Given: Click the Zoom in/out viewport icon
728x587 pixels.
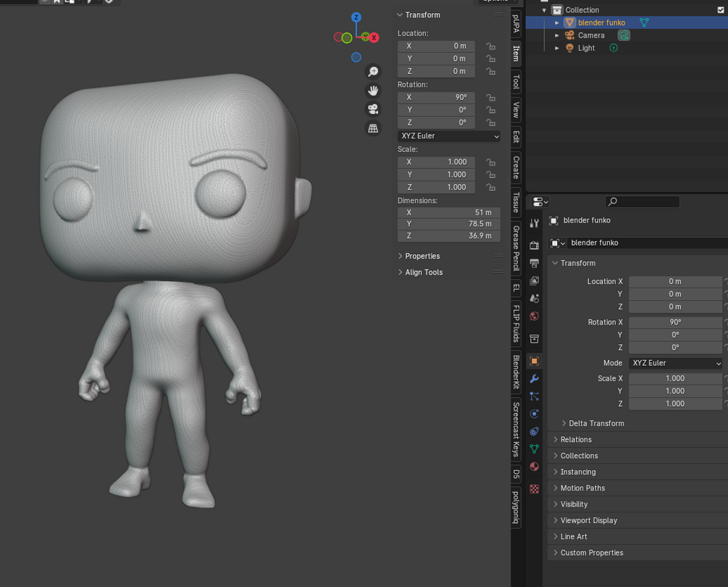Looking at the screenshot, I should tap(373, 72).
